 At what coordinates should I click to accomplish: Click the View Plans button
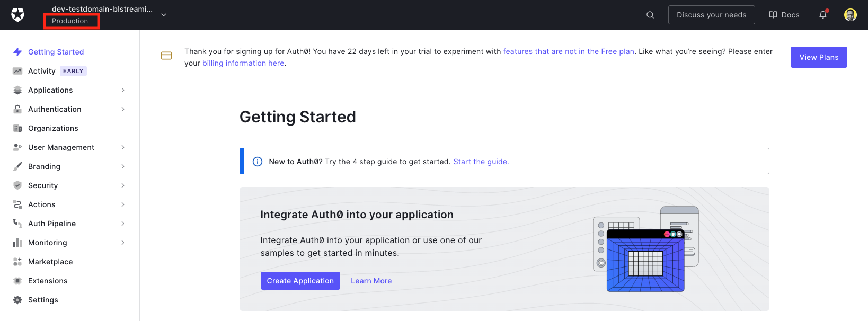[819, 57]
